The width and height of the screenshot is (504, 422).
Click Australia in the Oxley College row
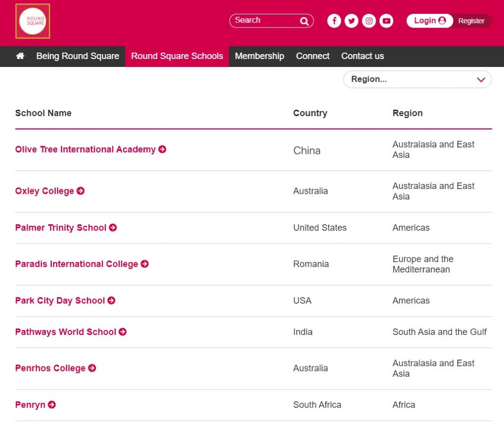point(310,191)
